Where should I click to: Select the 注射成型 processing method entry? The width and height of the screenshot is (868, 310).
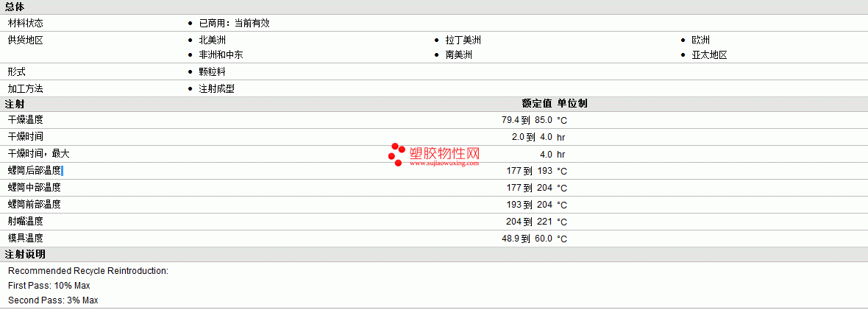pyautogui.click(x=216, y=89)
